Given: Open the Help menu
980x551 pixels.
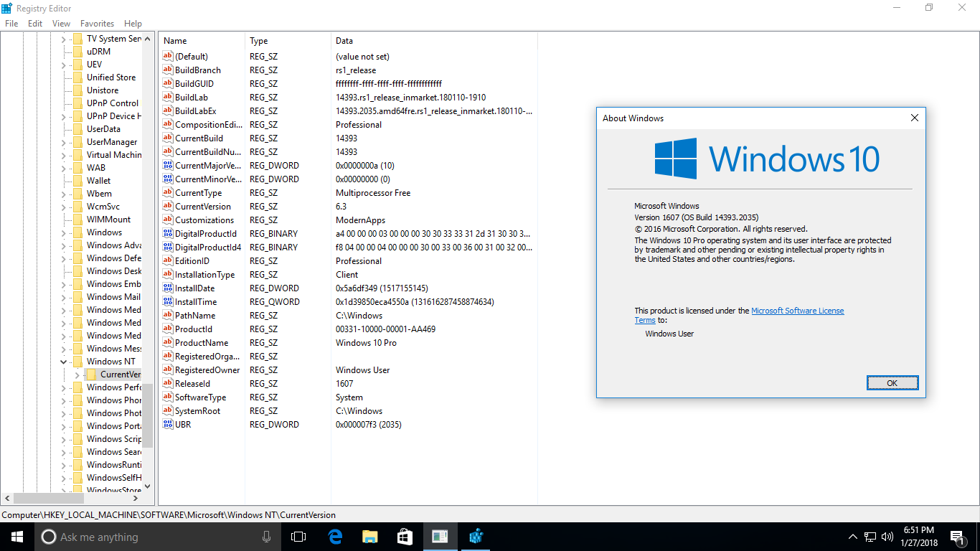Looking at the screenshot, I should [x=133, y=24].
